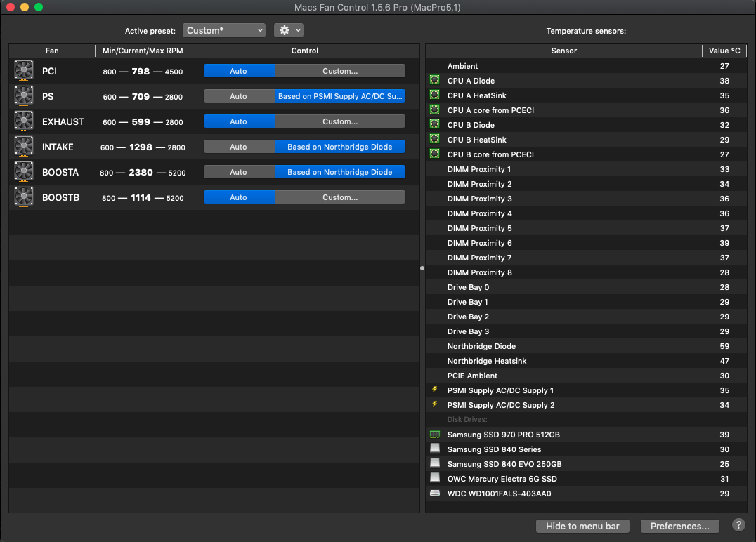Viewport: 756px width, 542px height.
Task: Click the BOOSTA current RPM value 2380
Action: [141, 173]
